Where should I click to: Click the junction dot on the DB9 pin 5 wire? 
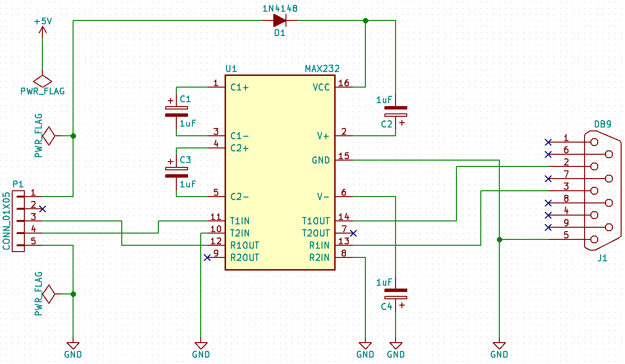[499, 239]
